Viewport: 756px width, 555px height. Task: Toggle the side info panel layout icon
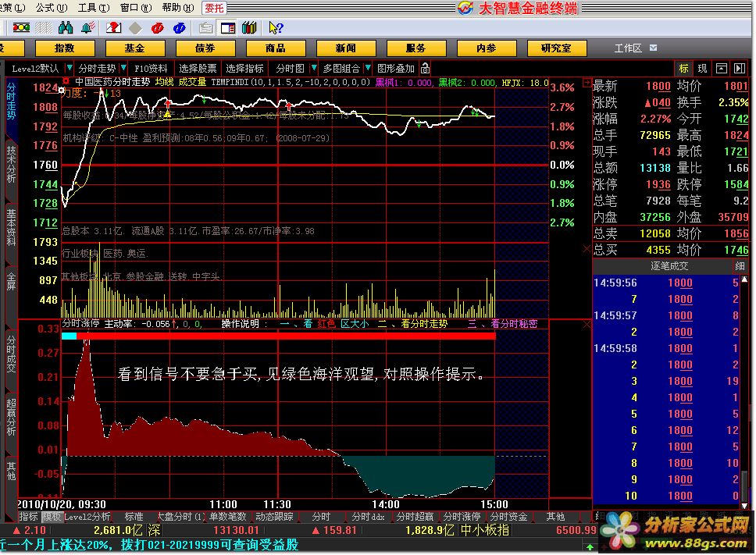pos(227,28)
